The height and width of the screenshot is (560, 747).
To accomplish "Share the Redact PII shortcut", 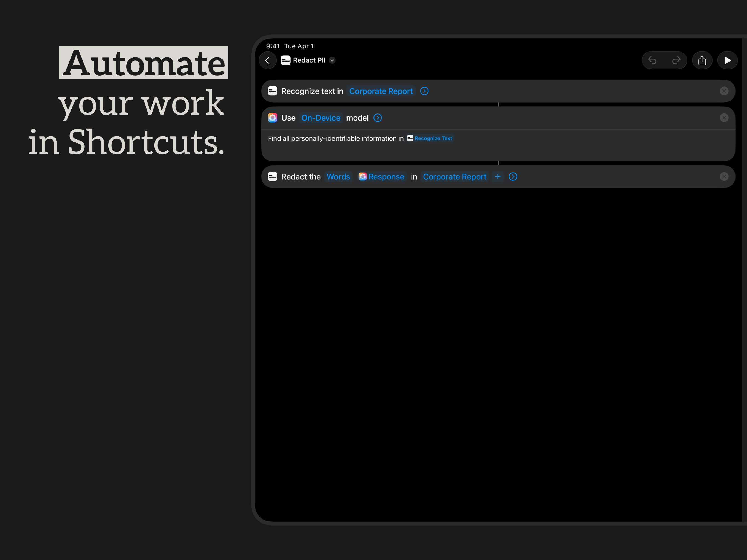I will (702, 60).
